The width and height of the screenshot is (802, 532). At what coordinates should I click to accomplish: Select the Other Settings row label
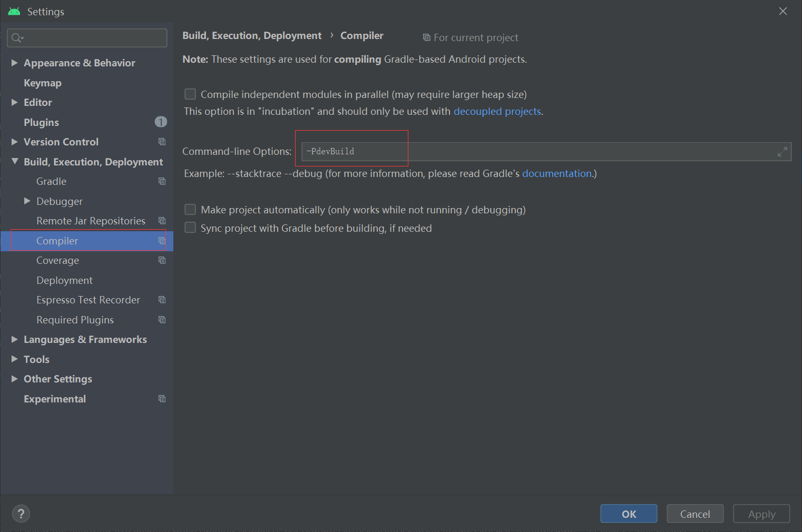tap(58, 379)
